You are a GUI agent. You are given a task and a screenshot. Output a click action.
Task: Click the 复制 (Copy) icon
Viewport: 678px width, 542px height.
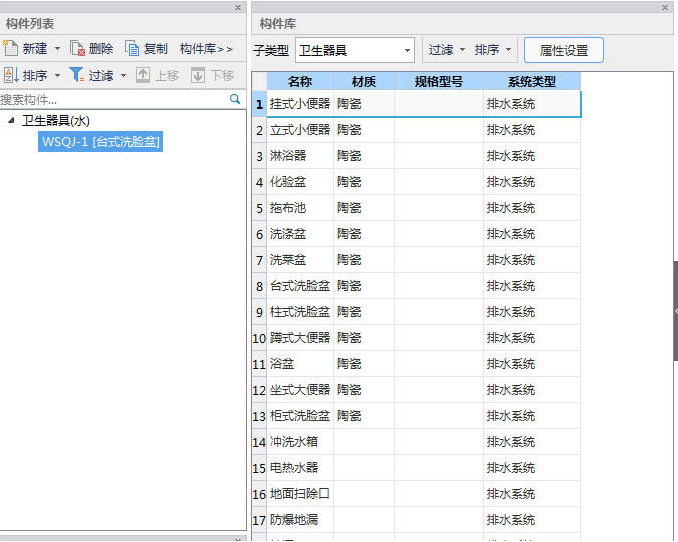coord(133,48)
